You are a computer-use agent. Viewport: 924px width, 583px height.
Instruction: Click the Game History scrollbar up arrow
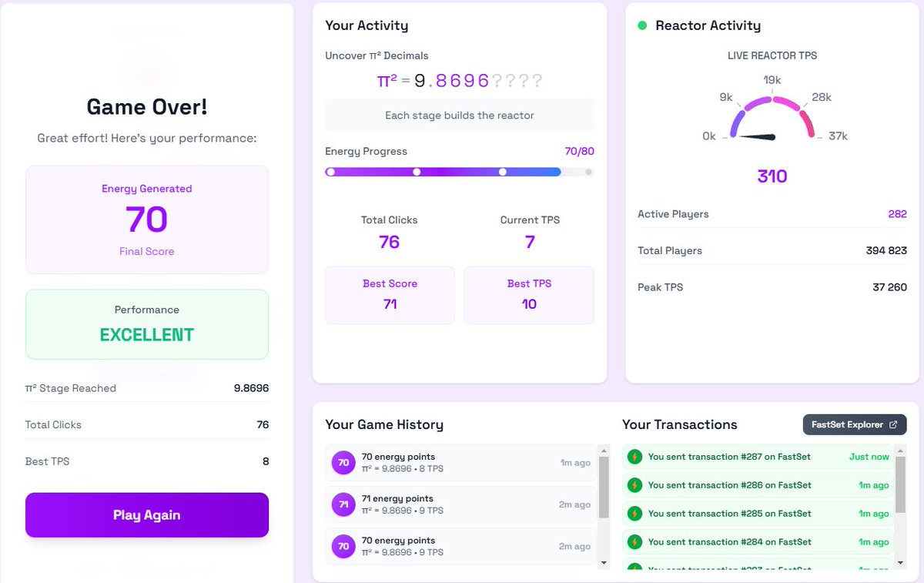coord(604,450)
